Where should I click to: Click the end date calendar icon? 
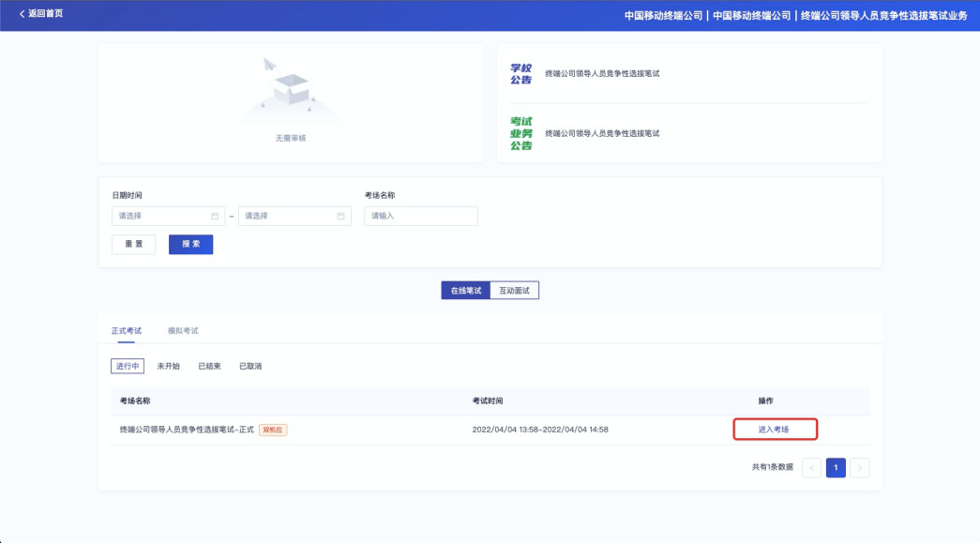coord(341,216)
